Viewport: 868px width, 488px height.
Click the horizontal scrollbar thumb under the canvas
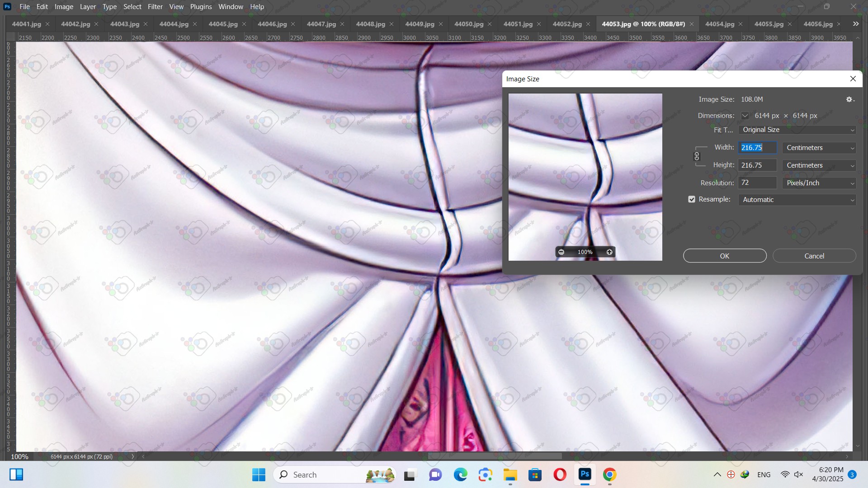pyautogui.click(x=495, y=456)
